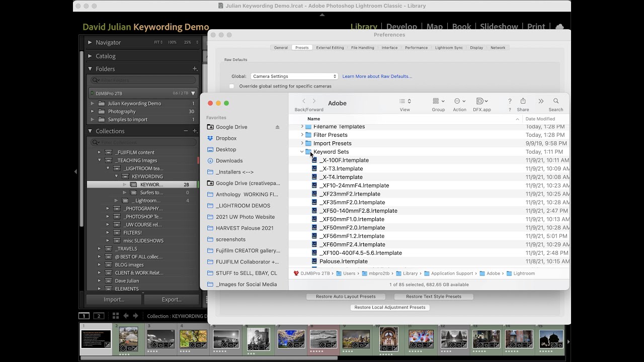This screenshot has width=644, height=362.
Task: Sort Finder list by Date Modified header
Action: pos(540,119)
